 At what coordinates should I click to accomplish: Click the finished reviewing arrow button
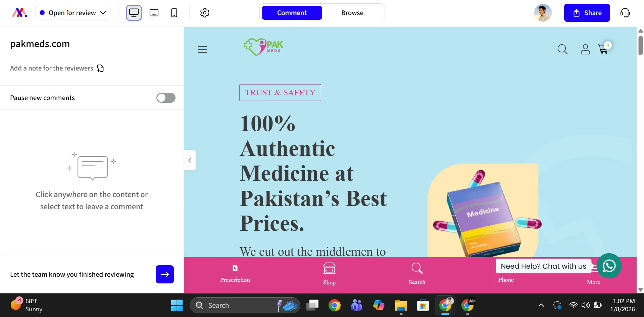click(x=165, y=274)
